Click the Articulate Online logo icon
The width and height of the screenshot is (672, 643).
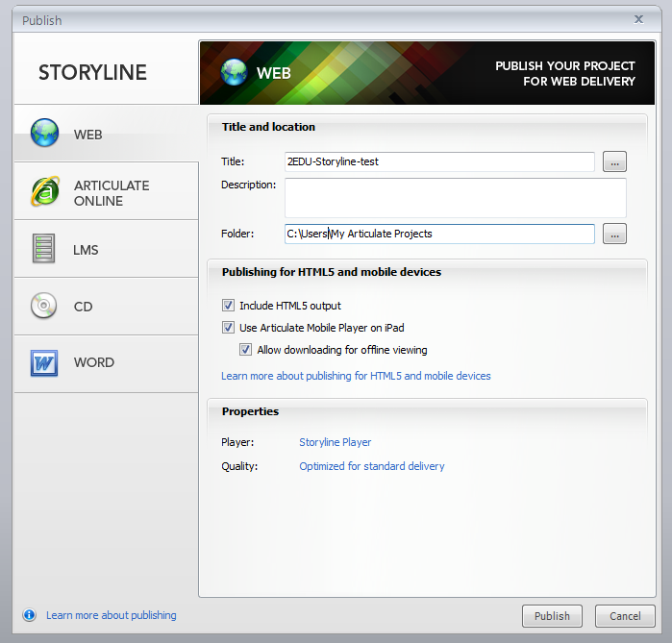[45, 191]
